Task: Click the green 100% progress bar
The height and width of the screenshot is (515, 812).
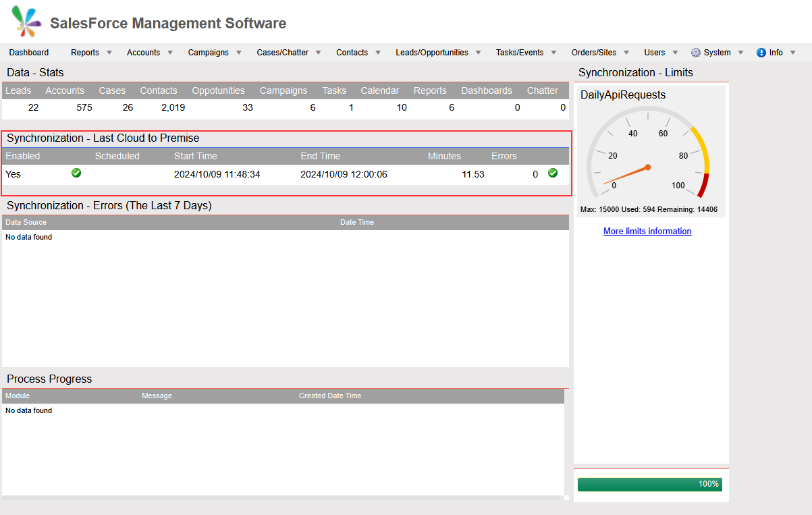Action: 649,485
